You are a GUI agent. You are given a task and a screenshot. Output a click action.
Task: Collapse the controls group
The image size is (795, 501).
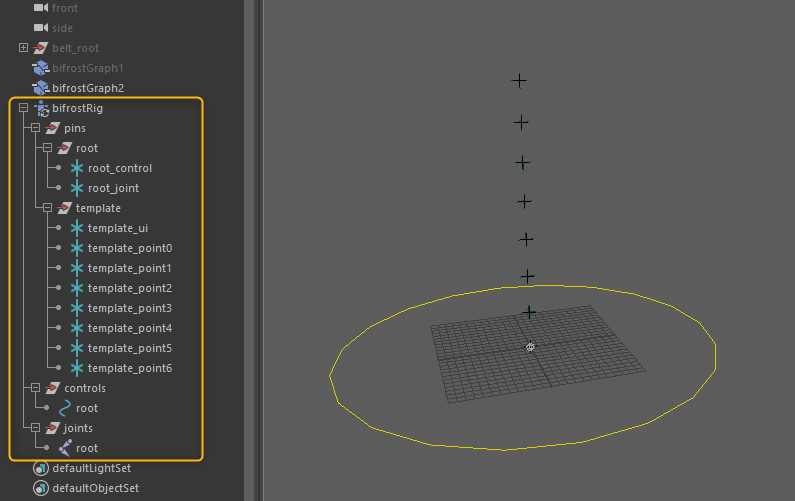tap(35, 388)
